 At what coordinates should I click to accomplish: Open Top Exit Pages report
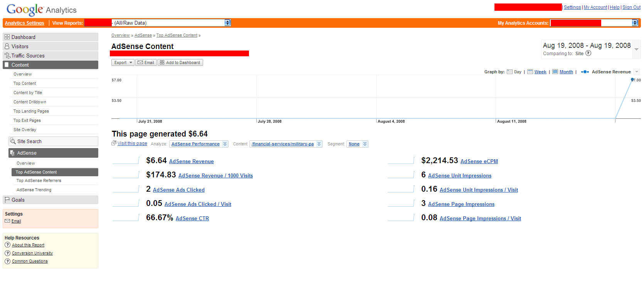coord(27,120)
